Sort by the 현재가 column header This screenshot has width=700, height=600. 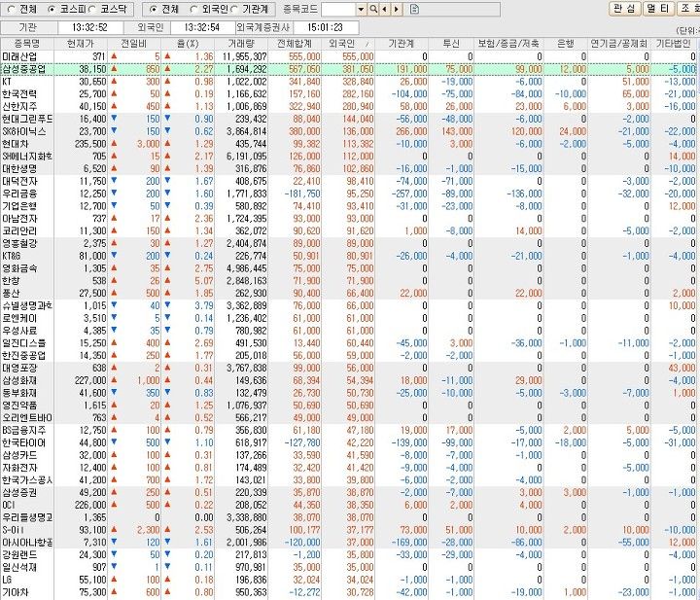point(81,44)
